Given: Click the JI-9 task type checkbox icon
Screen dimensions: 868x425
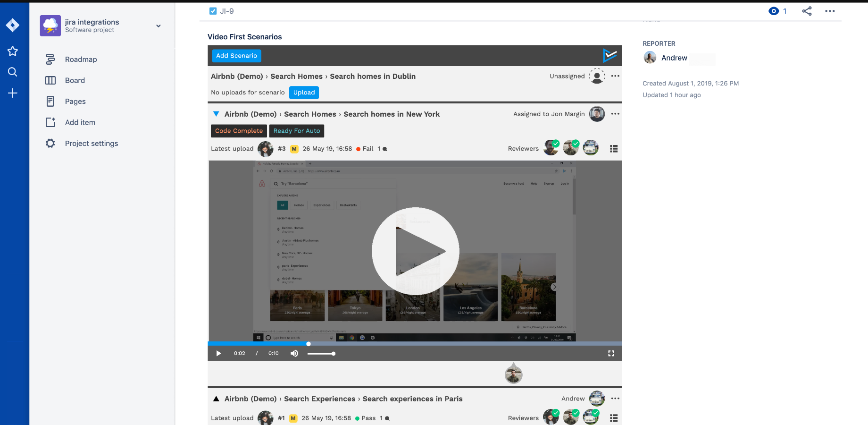Looking at the screenshot, I should pos(213,11).
